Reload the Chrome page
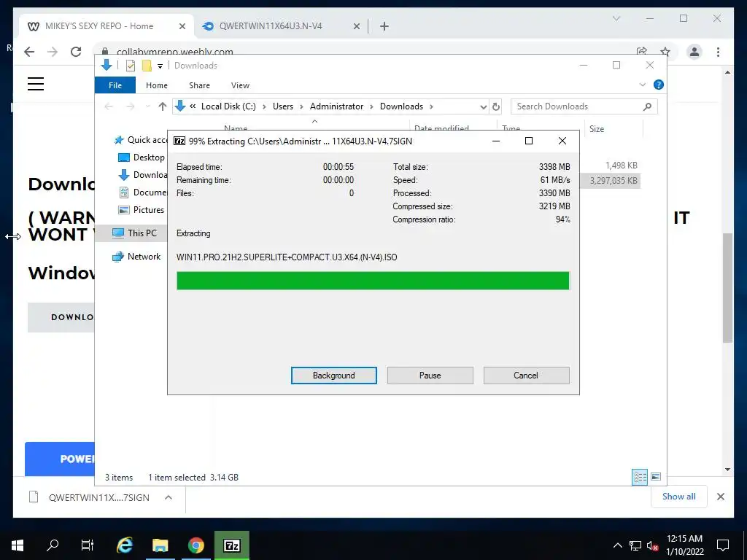 point(76,52)
